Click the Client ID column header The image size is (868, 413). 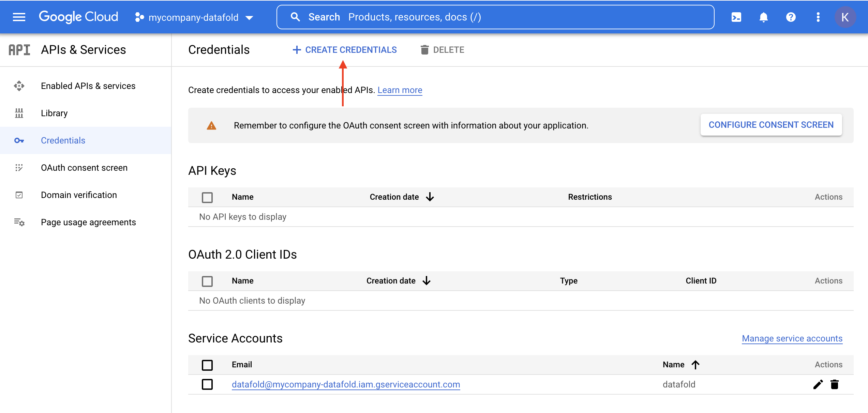(701, 281)
